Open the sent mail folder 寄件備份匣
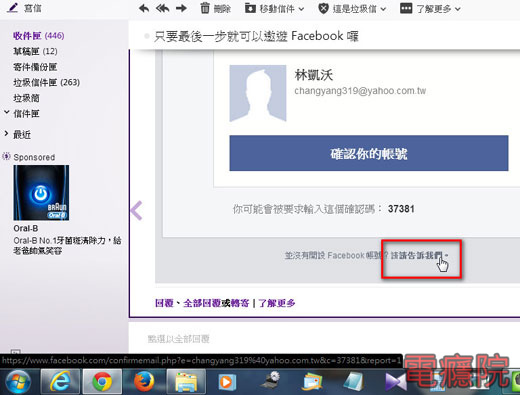 pyautogui.click(x=35, y=67)
